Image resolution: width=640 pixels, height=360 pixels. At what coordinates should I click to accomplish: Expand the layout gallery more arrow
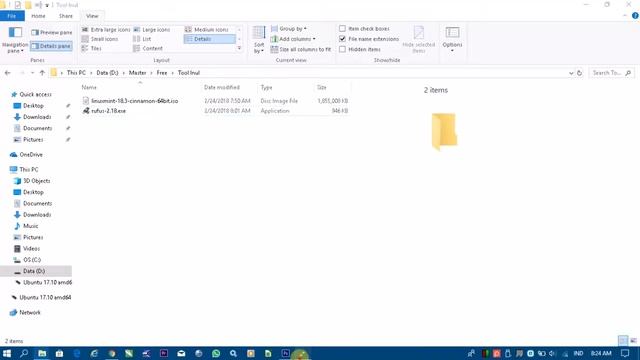239,48
